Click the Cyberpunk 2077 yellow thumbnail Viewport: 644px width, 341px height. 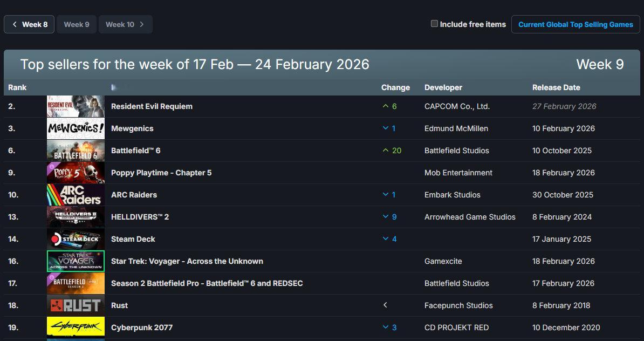(76, 328)
